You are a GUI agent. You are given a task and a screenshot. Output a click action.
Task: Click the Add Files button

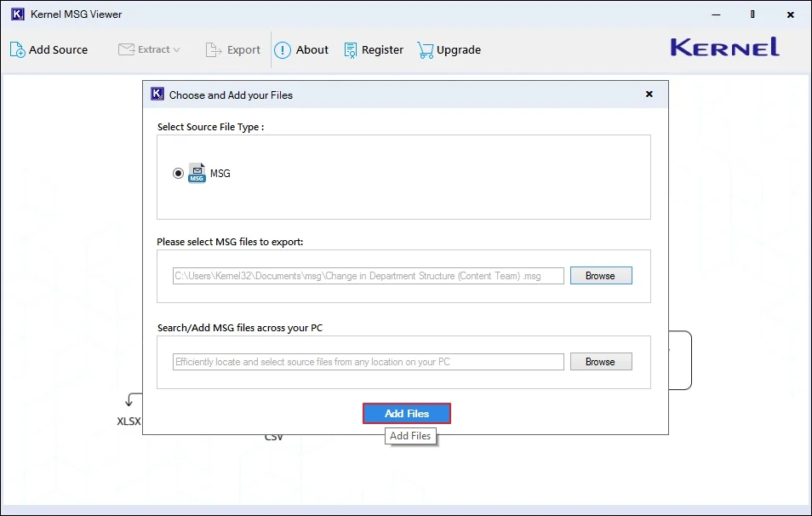coord(407,414)
